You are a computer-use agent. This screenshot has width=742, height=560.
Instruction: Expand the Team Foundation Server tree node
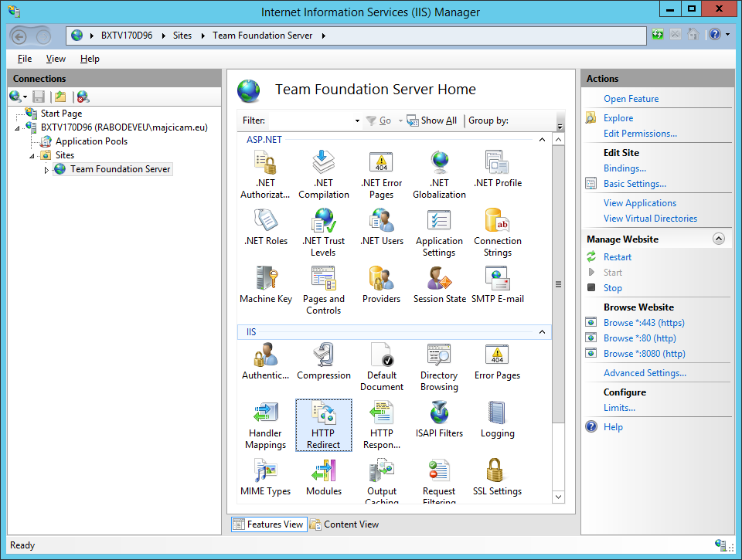(46, 170)
